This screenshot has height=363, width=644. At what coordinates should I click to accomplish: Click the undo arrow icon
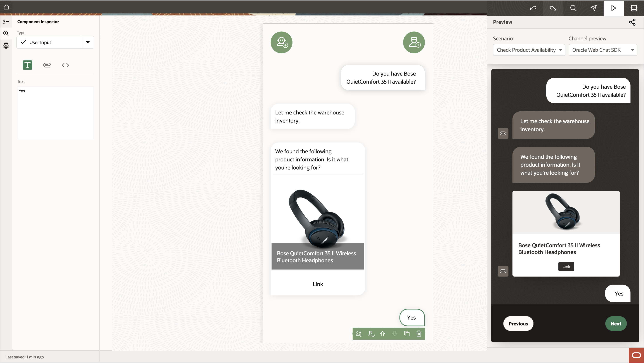click(533, 8)
